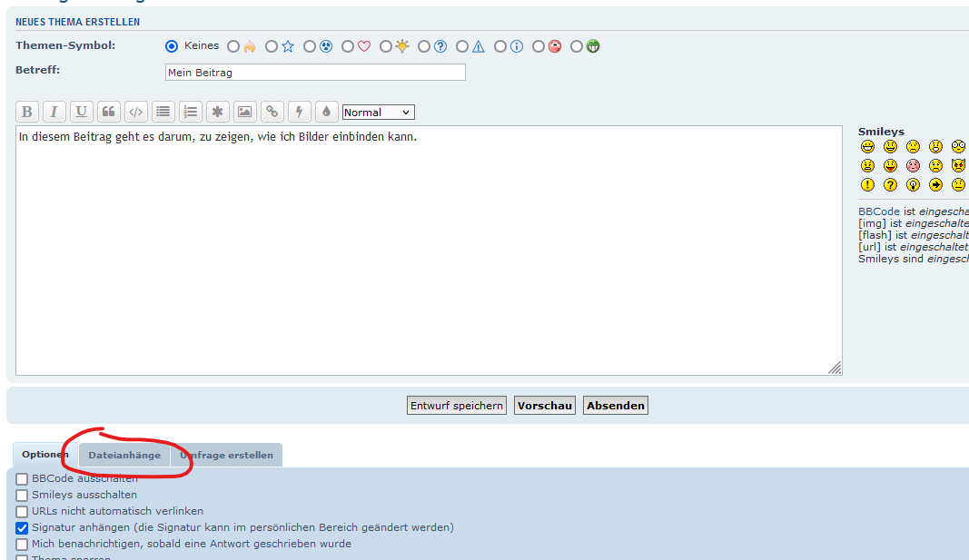
Task: Open the 'Umfrage erstellen' tab
Action: 226,456
